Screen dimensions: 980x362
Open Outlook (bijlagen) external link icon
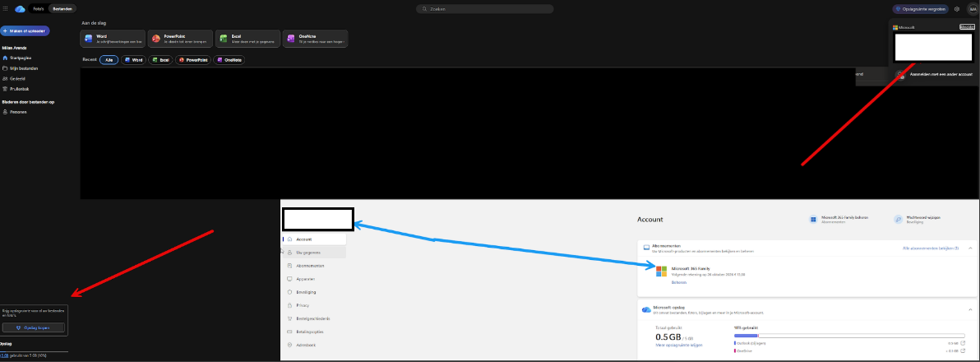(x=962, y=342)
